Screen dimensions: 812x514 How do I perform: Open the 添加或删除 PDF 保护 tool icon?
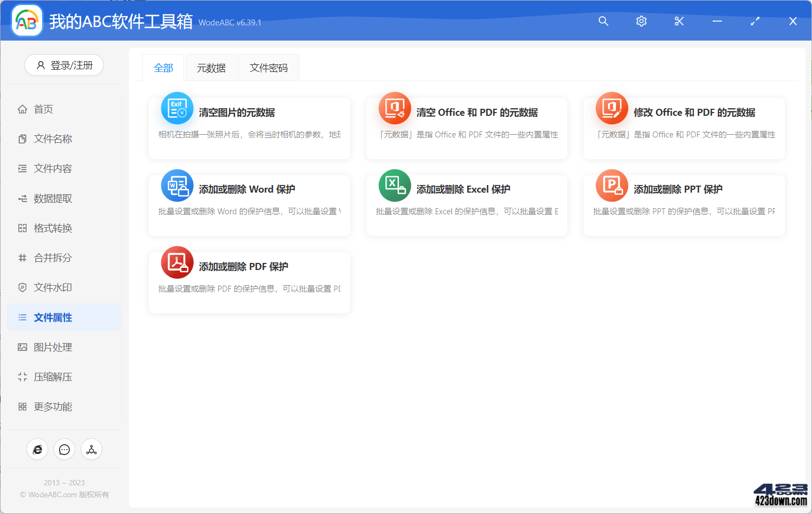point(177,262)
